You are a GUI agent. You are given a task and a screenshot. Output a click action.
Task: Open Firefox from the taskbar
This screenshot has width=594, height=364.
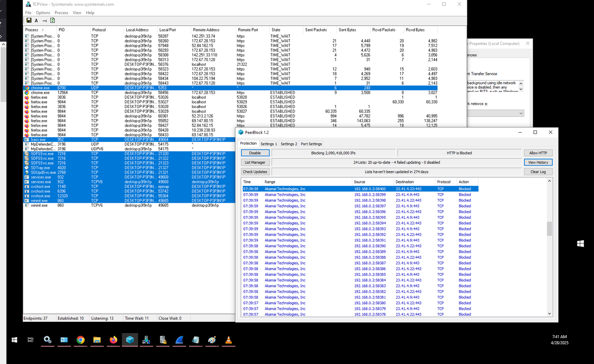pyautogui.click(x=113, y=340)
